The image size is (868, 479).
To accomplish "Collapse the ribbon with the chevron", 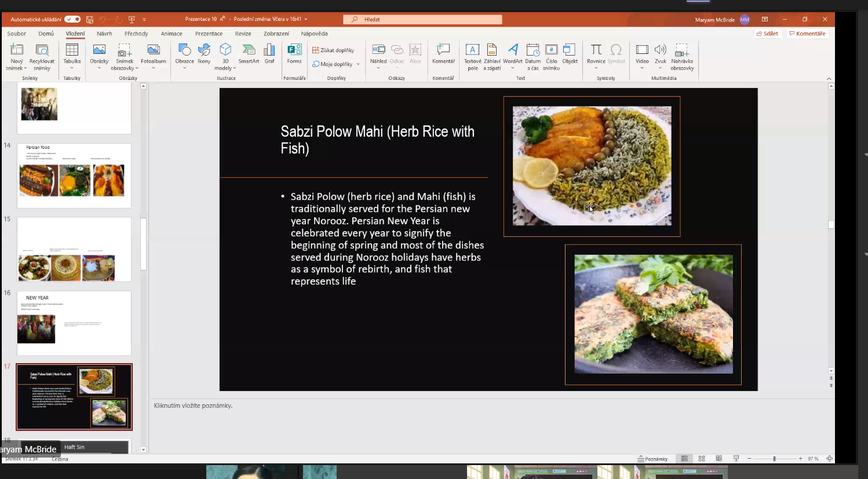I will [x=829, y=79].
